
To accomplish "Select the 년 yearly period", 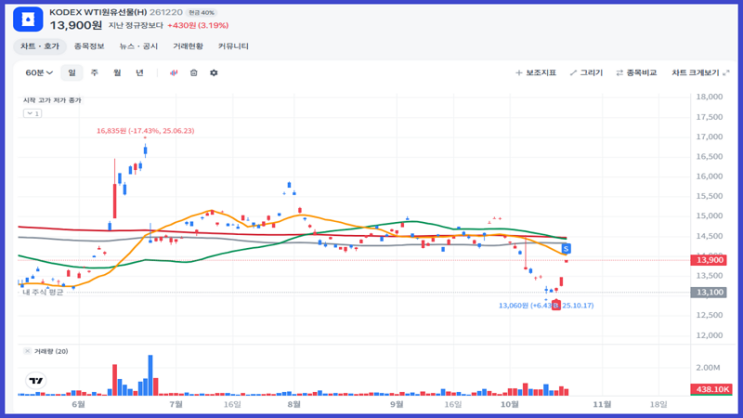I will click(139, 73).
